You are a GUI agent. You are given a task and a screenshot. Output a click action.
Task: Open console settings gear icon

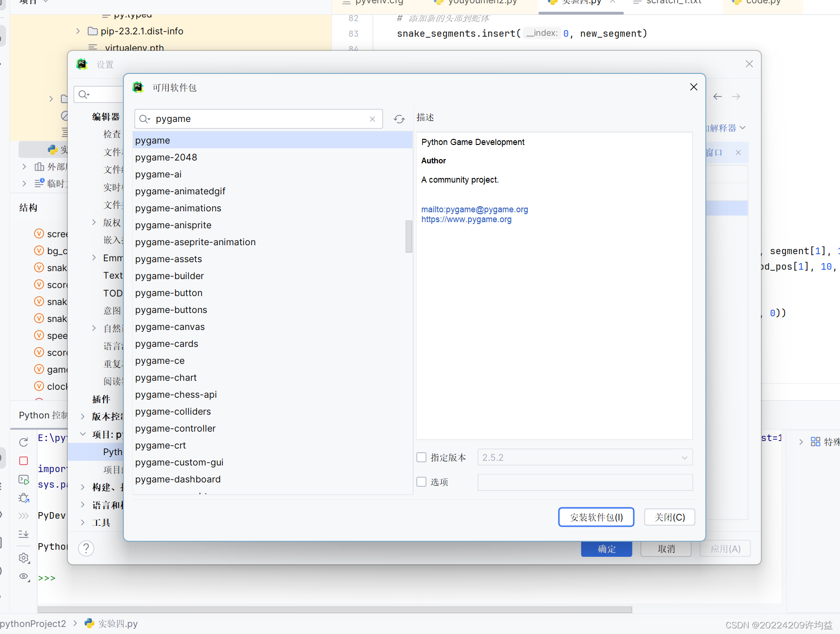tap(24, 558)
